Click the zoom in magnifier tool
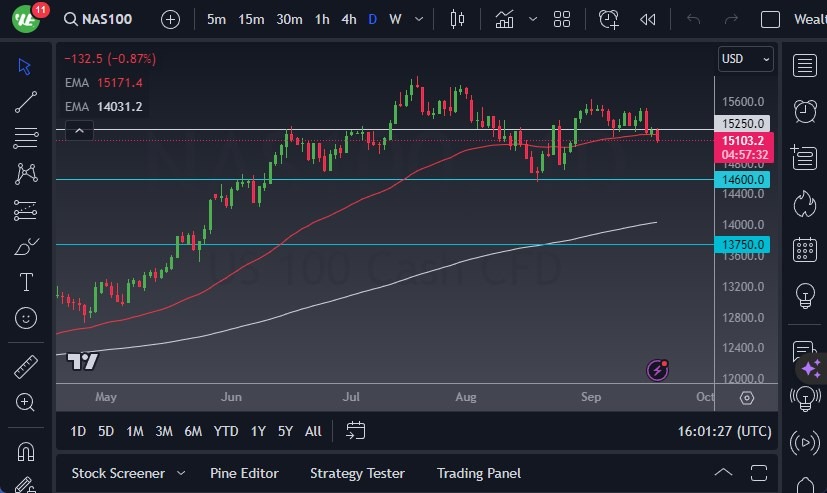The height and width of the screenshot is (493, 827). [26, 403]
